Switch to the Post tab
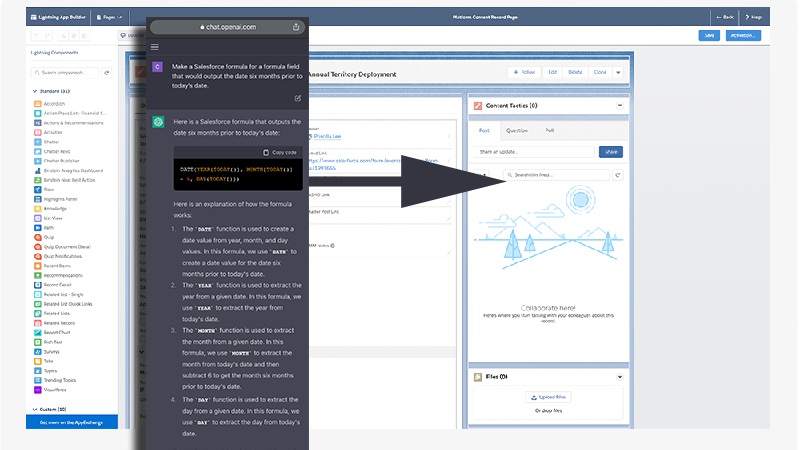 point(484,131)
